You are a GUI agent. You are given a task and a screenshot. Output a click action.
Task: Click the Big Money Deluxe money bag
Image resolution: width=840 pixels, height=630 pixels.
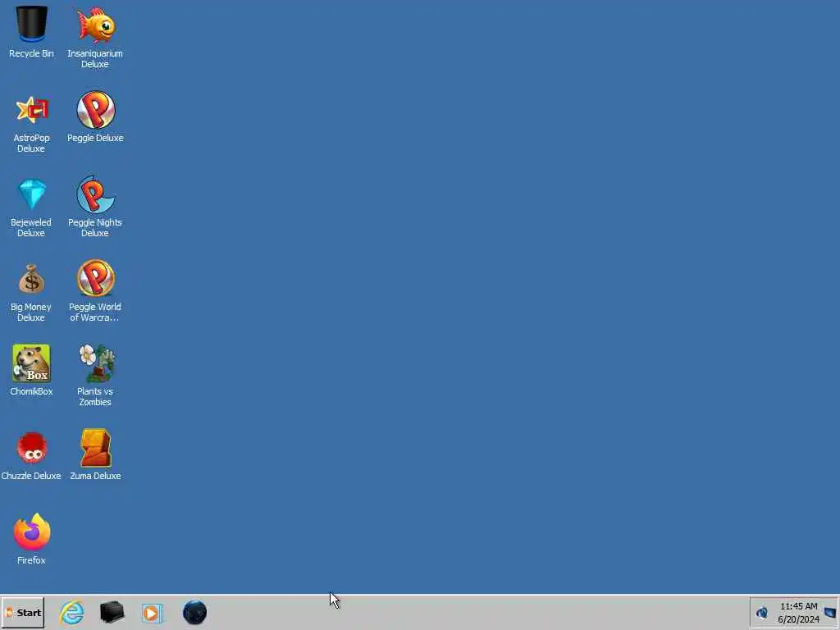click(31, 279)
